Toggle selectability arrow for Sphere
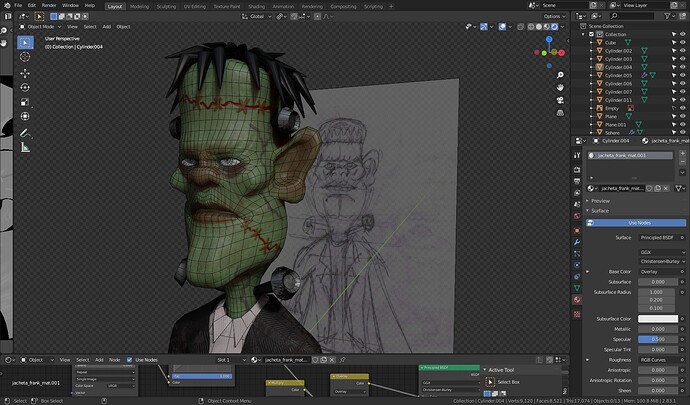 674,133
